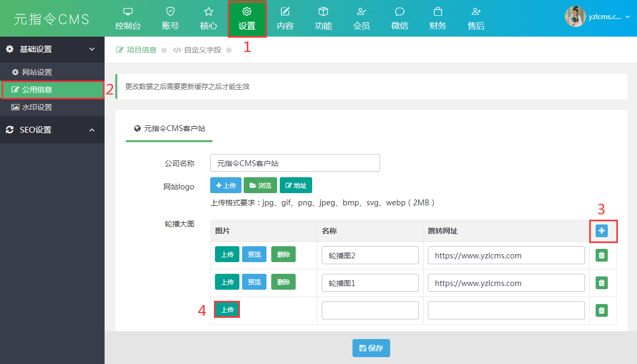Select 公用信息 in the sidebar
637x364 pixels.
point(52,90)
